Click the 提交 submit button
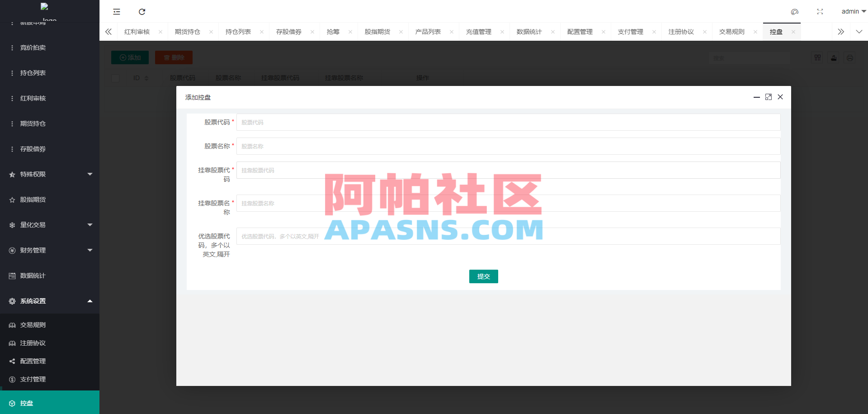Screen dimensions: 868x414 coord(483,276)
